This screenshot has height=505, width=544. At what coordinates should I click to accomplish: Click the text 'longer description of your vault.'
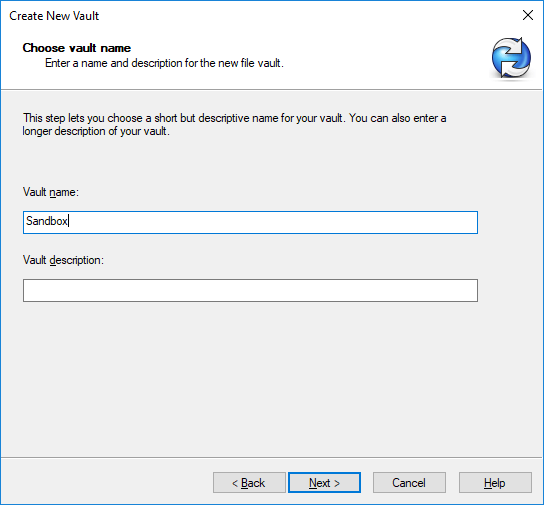click(96, 131)
